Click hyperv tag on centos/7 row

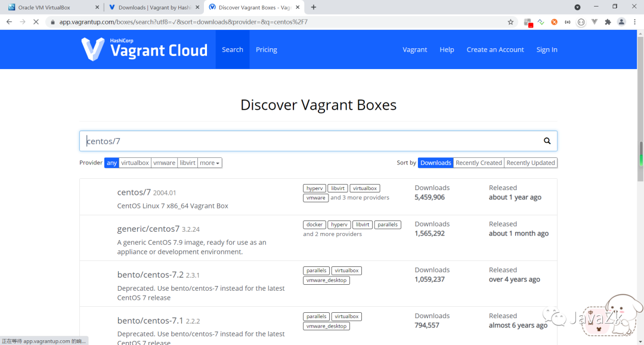315,188
